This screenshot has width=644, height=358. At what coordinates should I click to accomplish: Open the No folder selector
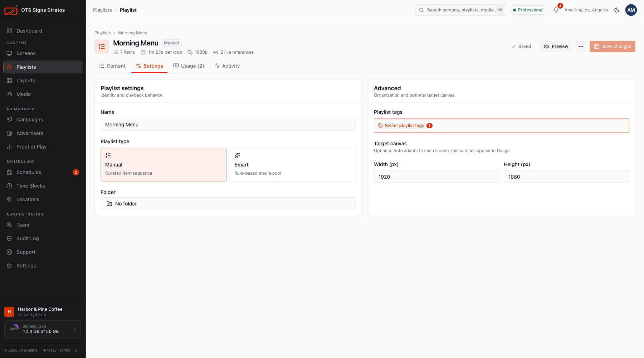click(x=228, y=204)
